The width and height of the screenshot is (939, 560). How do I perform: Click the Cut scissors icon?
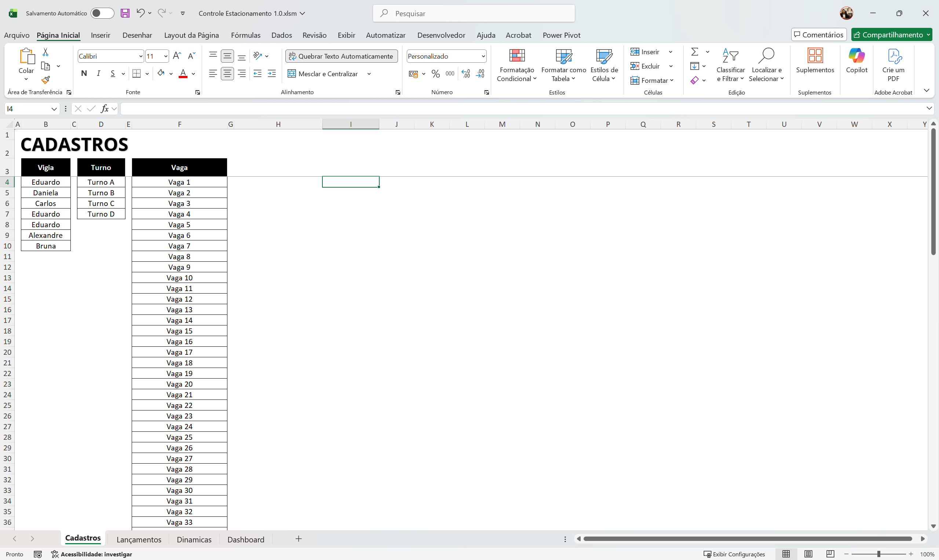pyautogui.click(x=46, y=52)
